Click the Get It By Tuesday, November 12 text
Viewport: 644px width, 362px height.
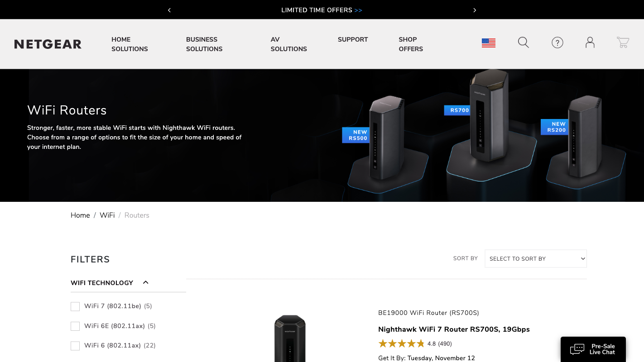427,358
